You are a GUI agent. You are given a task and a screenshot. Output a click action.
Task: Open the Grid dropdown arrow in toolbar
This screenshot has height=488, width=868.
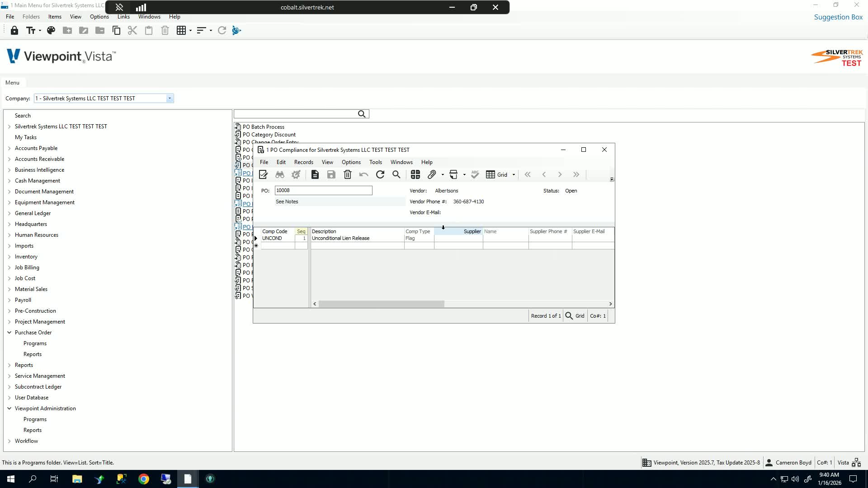pyautogui.click(x=514, y=175)
